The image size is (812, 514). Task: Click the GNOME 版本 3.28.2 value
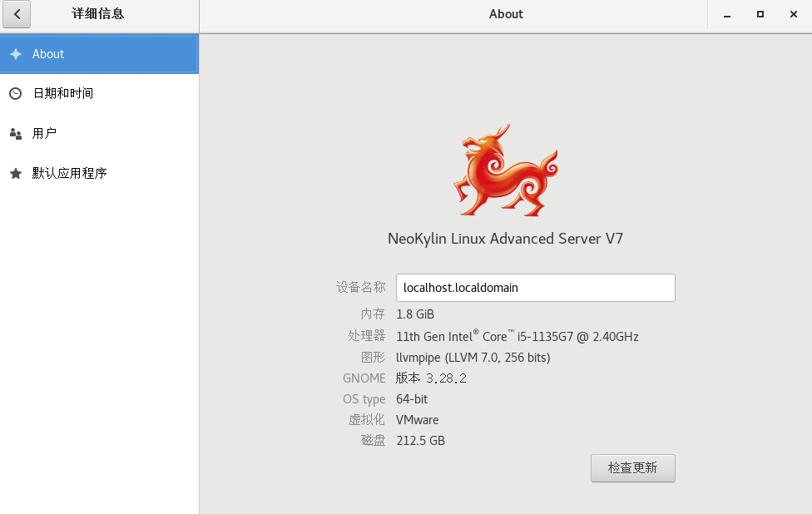(431, 378)
